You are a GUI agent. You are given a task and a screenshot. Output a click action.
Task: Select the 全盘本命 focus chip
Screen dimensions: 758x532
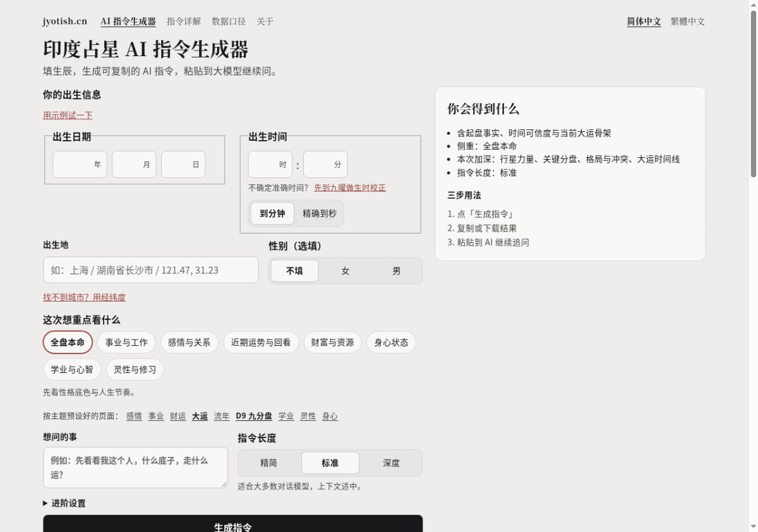[68, 343]
